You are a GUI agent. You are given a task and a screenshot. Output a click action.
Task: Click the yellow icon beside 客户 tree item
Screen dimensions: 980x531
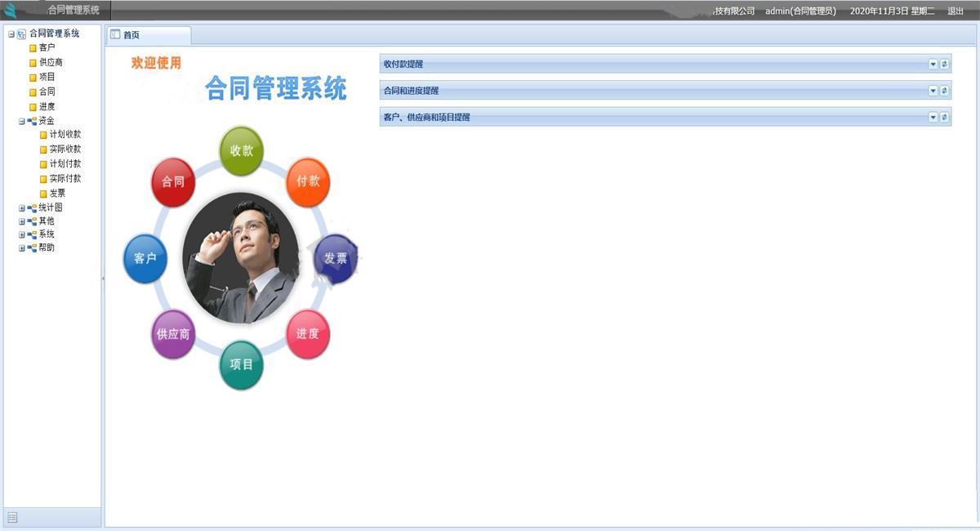pos(33,48)
